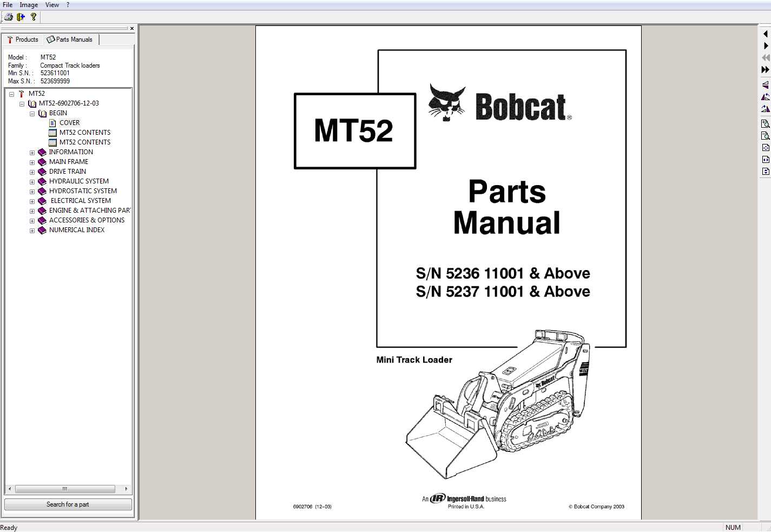This screenshot has height=532, width=771.
Task: Select the first MT52 CONTENTS entry
Action: (x=85, y=133)
